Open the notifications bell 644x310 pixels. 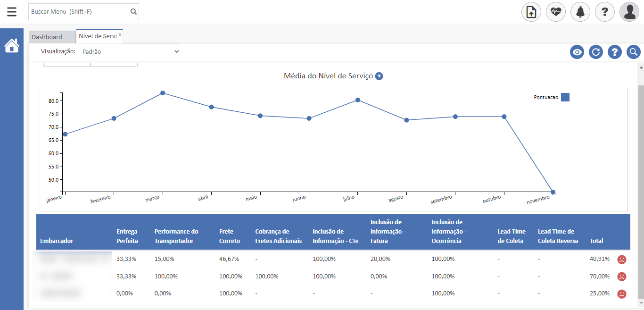coord(580,12)
